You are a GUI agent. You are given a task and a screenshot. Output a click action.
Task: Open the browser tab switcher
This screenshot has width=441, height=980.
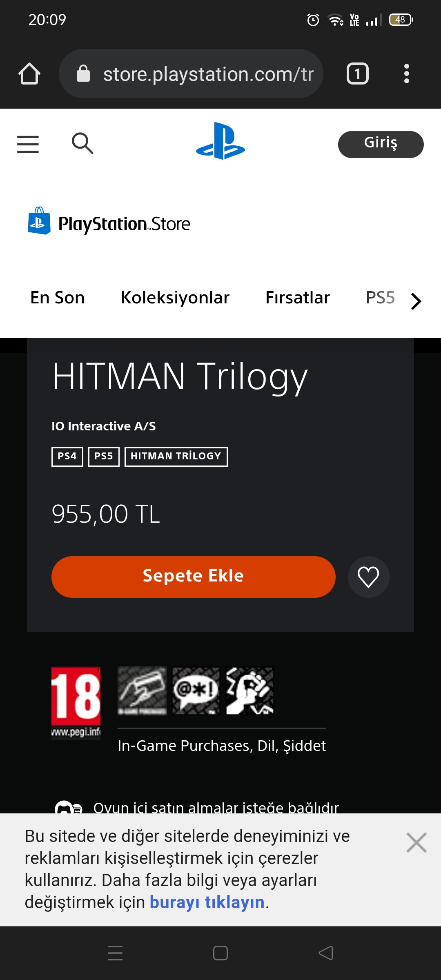[358, 74]
